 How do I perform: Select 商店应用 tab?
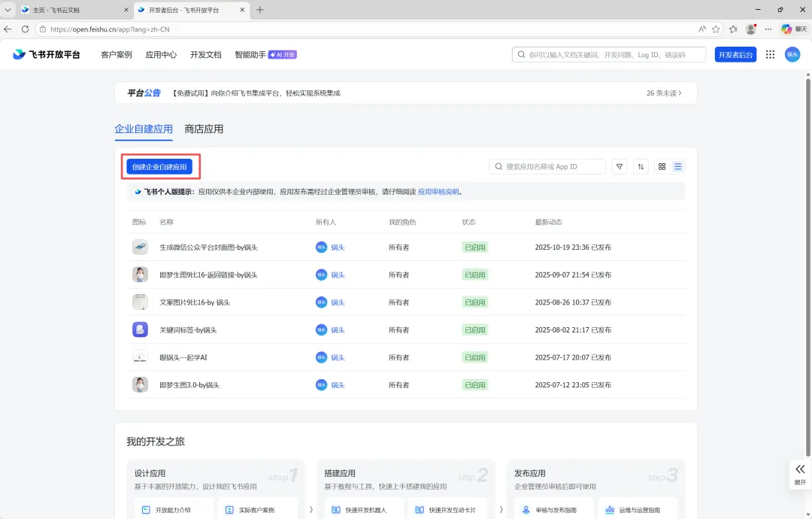pyautogui.click(x=204, y=129)
